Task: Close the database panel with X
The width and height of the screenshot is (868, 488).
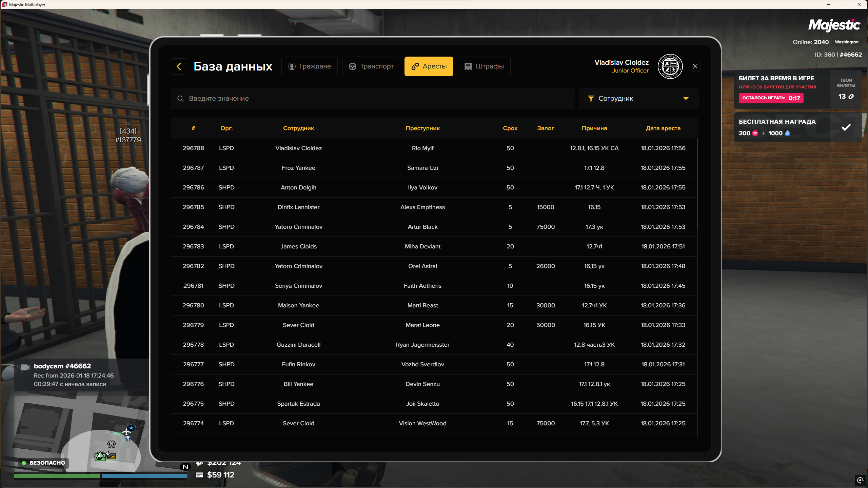Action: click(x=695, y=66)
